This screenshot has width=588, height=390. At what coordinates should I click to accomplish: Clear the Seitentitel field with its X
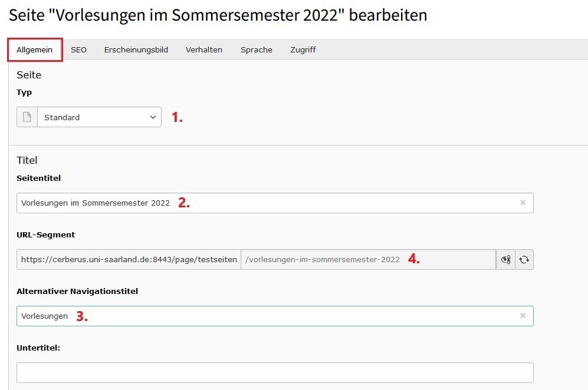tap(523, 203)
